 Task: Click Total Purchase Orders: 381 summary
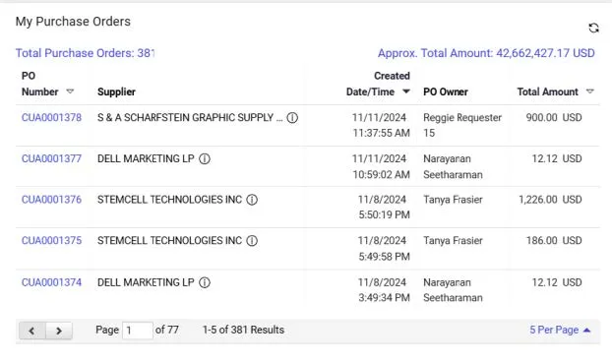(85, 53)
